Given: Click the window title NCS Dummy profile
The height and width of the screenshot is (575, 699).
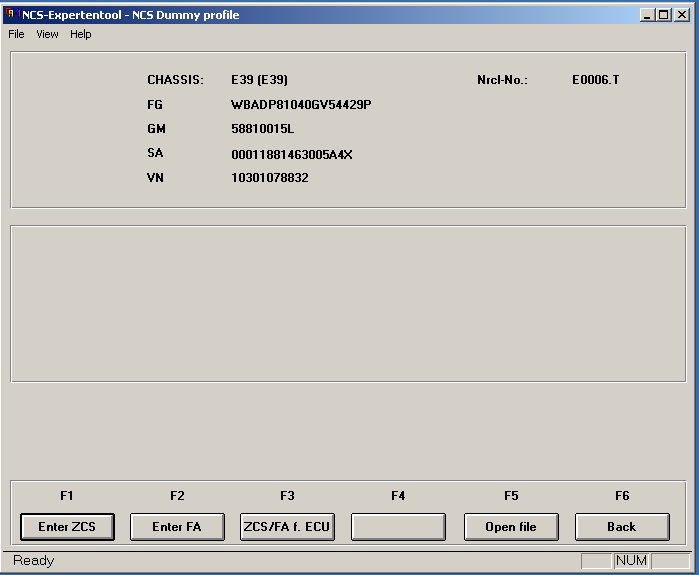Looking at the screenshot, I should coord(185,15).
